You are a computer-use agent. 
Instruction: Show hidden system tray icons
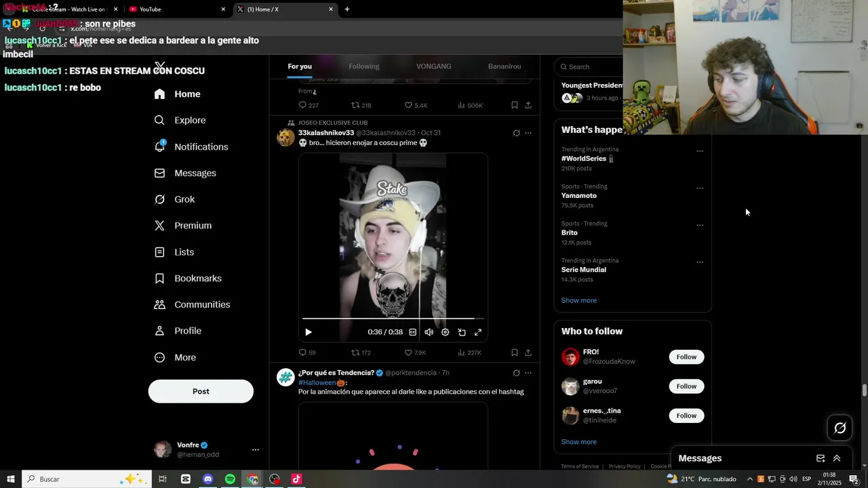(749, 479)
